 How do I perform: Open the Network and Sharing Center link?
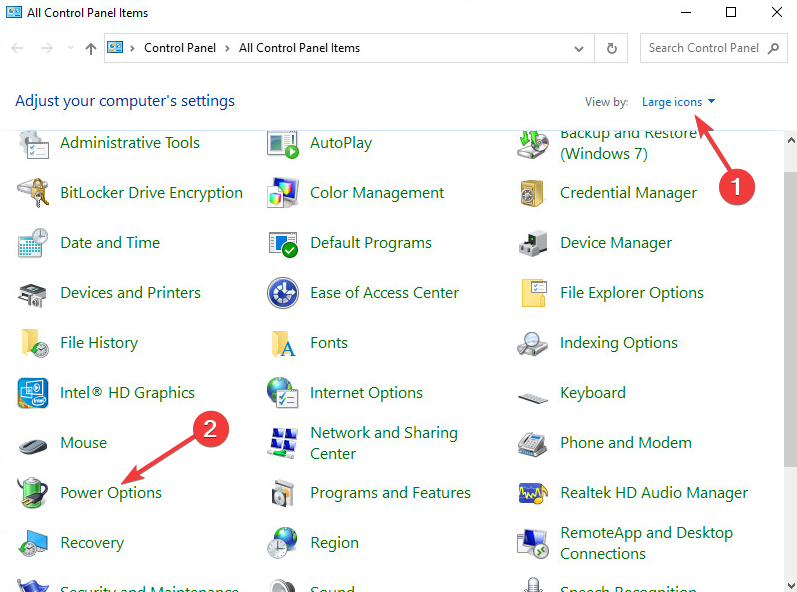click(x=384, y=443)
